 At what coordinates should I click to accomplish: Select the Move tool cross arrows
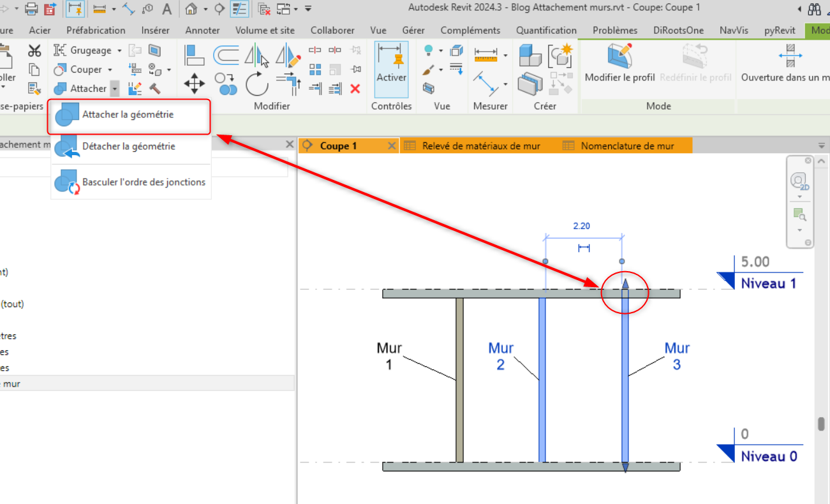coord(194,84)
